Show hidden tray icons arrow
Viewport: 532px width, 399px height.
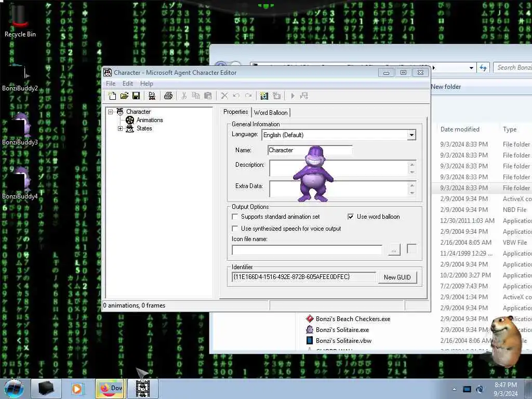tap(454, 389)
